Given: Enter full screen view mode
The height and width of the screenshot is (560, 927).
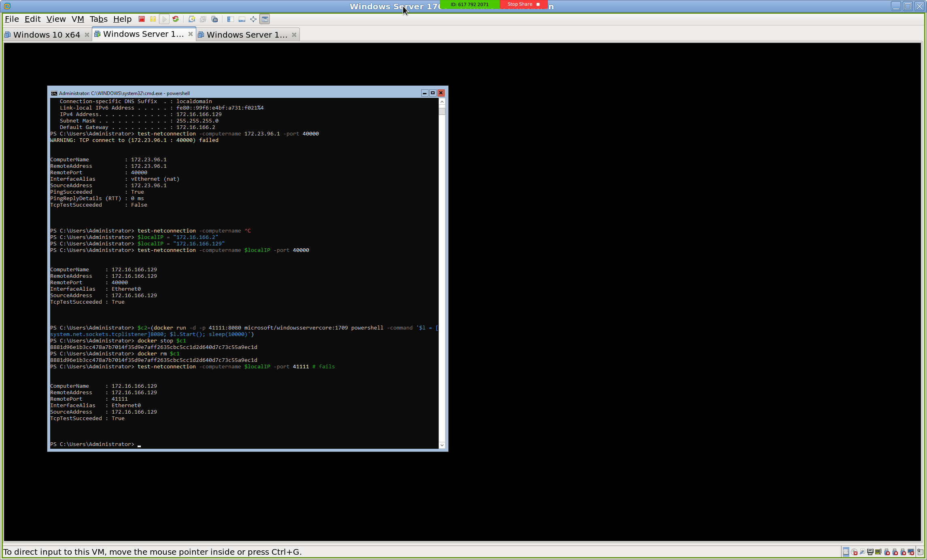Looking at the screenshot, I should (x=253, y=19).
